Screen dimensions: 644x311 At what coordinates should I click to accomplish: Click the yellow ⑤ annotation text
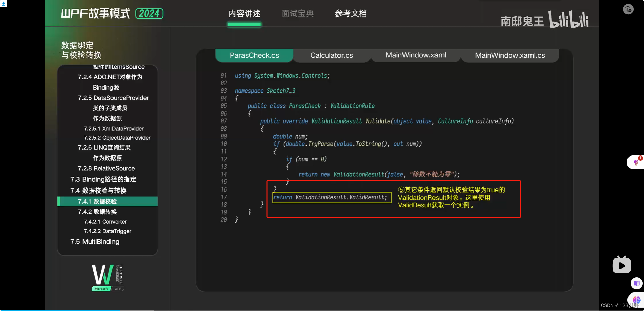pyautogui.click(x=451, y=197)
